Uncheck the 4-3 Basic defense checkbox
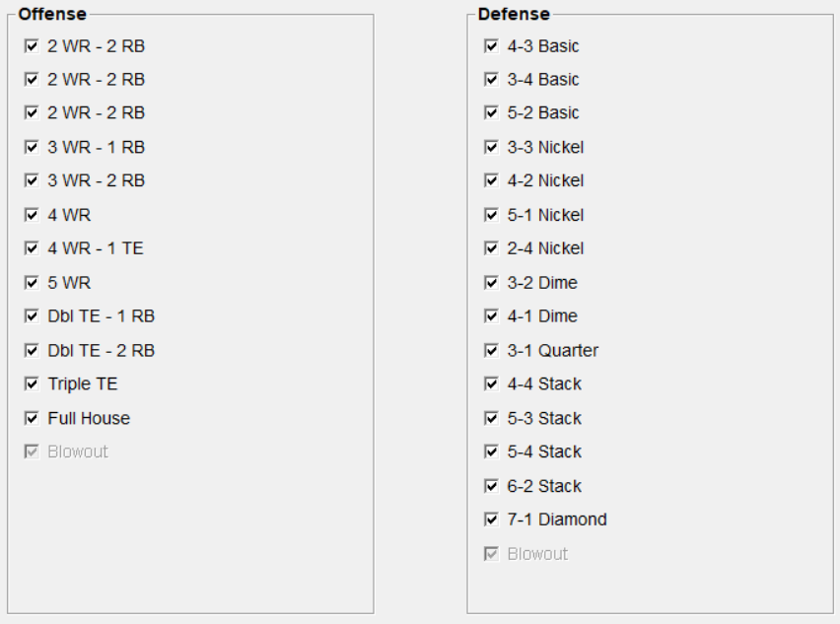This screenshot has width=840, height=624. coord(491,45)
